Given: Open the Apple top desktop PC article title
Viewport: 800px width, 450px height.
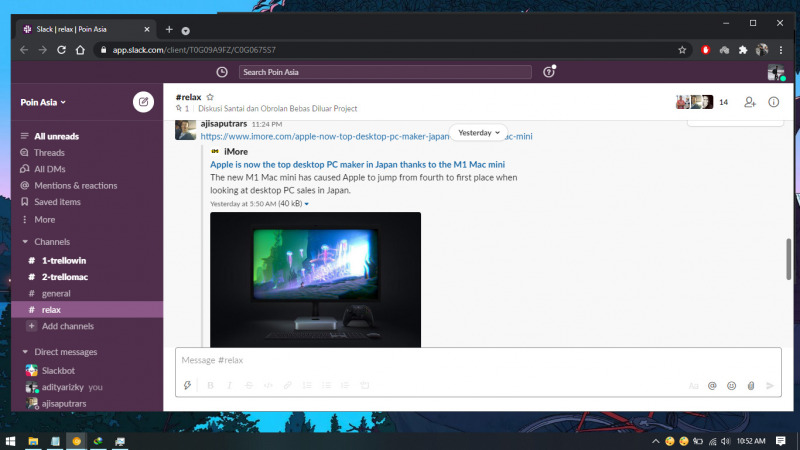Looking at the screenshot, I should [357, 164].
